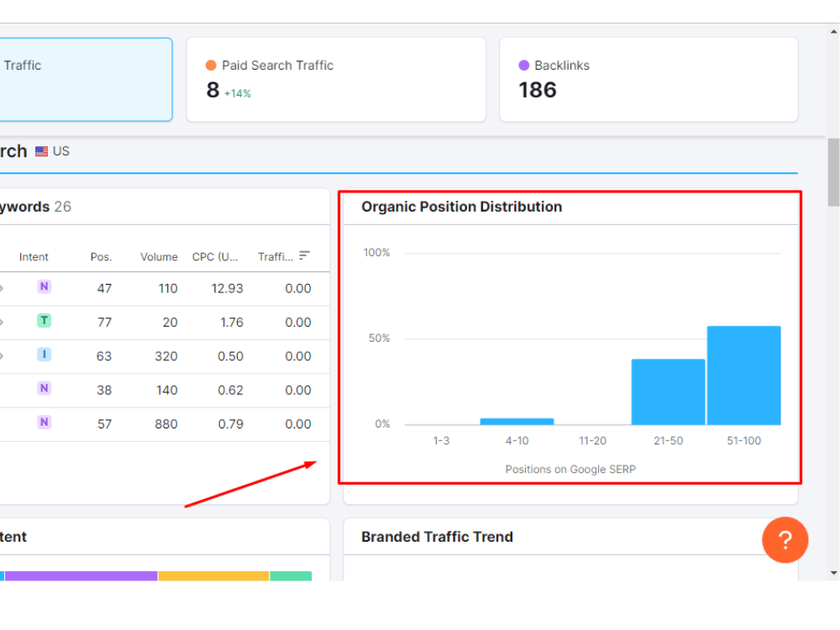
Task: Click the page vertical scrollbar thumb
Action: 833,172
